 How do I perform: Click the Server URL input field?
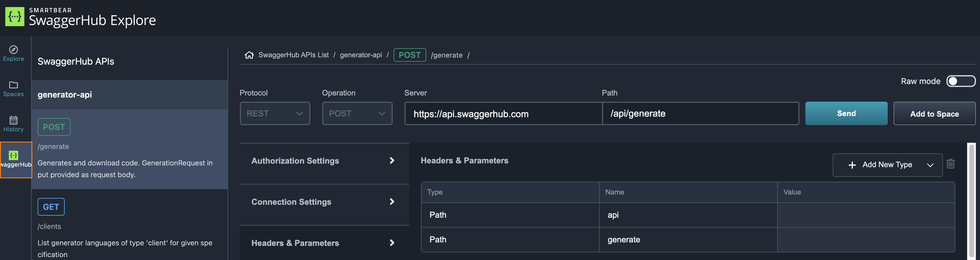503,113
